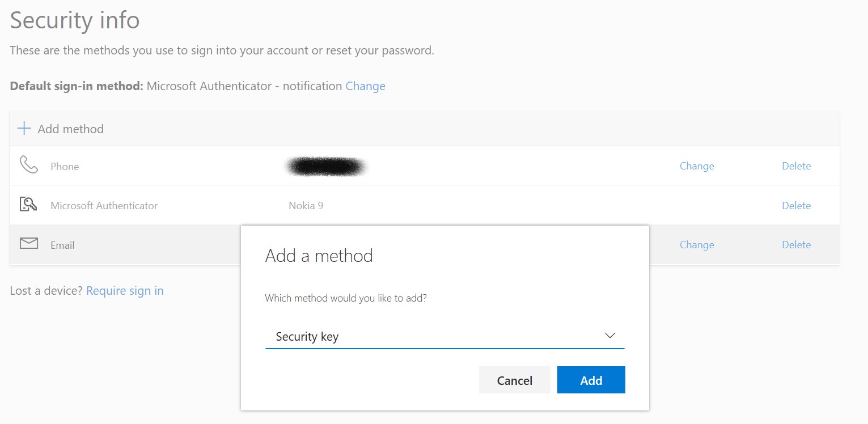The image size is (868, 424).
Task: Delete the Phone method
Action: (x=796, y=166)
